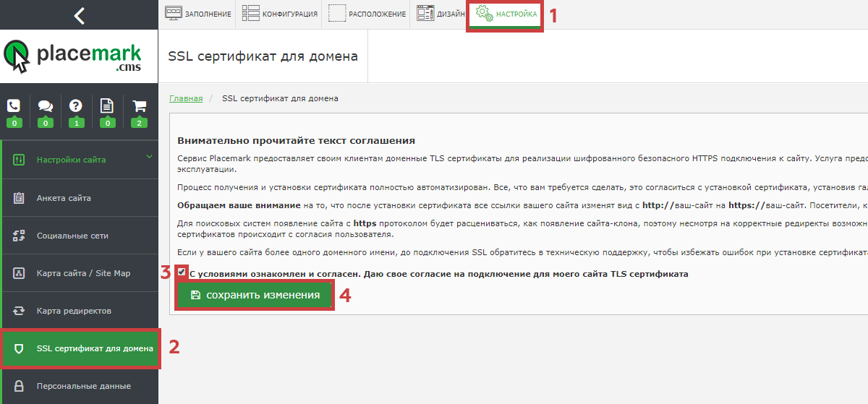Viewport: 868px width, 404px height.
Task: Click the Расположение dashed square icon
Action: coord(337,14)
